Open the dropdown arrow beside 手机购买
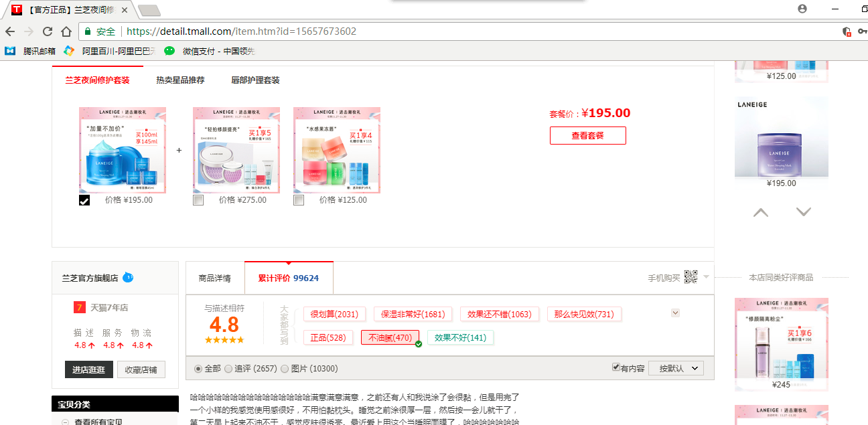The image size is (868, 425). pyautogui.click(x=706, y=277)
